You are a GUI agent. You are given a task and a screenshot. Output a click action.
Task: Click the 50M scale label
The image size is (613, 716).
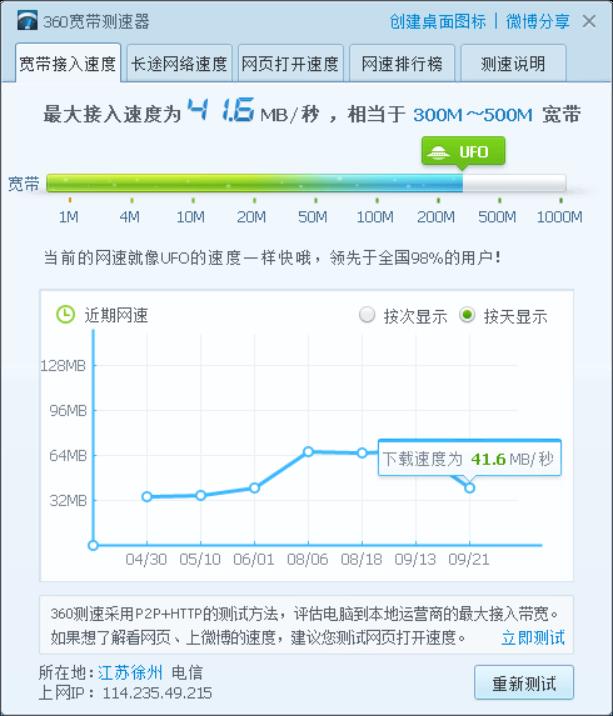(313, 217)
